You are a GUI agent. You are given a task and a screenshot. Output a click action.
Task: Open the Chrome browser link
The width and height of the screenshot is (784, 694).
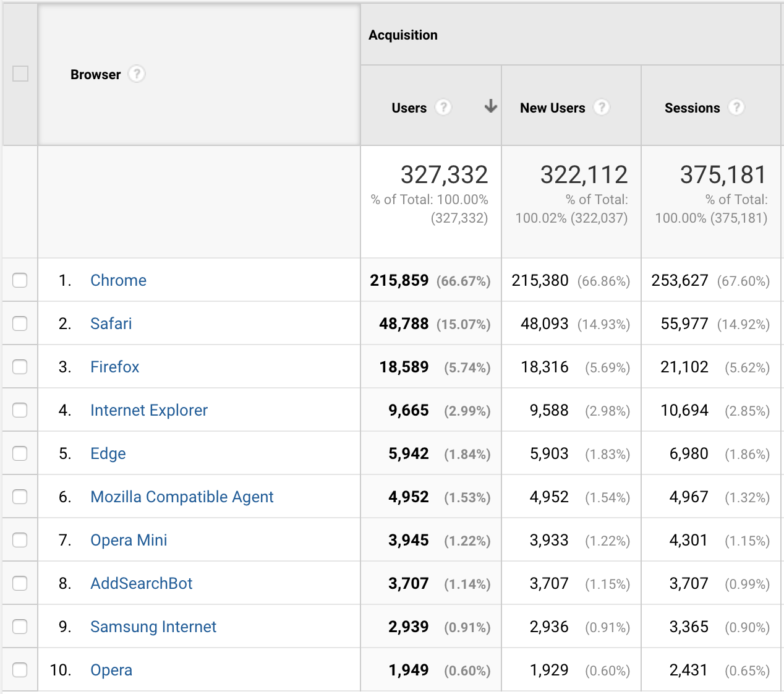coord(118,280)
